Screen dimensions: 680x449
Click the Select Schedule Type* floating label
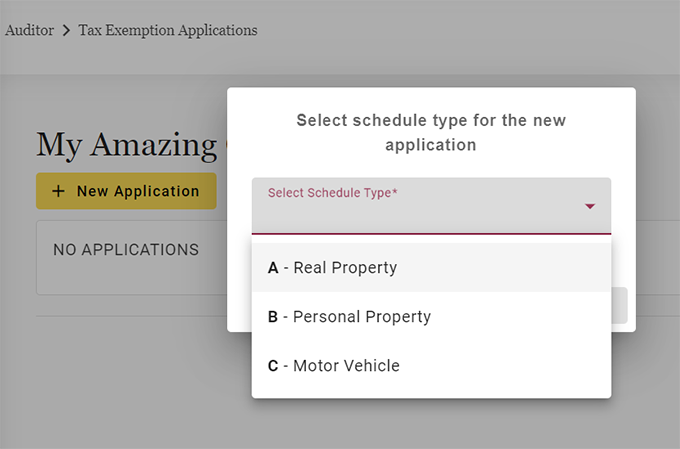point(333,193)
